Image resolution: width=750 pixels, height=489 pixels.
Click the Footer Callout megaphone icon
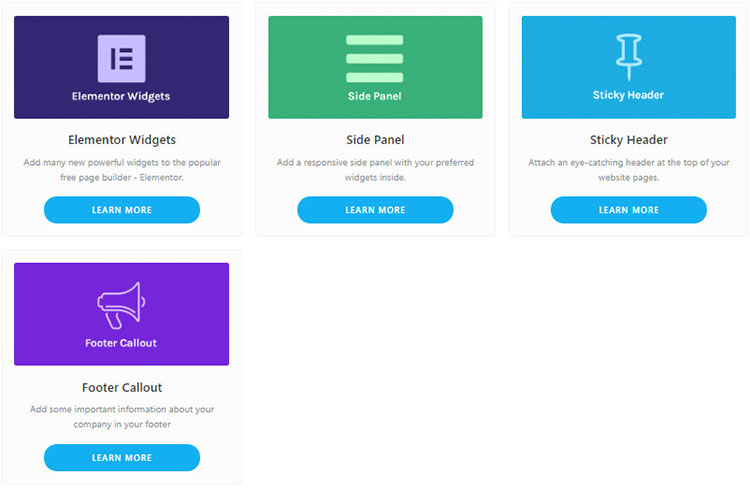click(121, 305)
